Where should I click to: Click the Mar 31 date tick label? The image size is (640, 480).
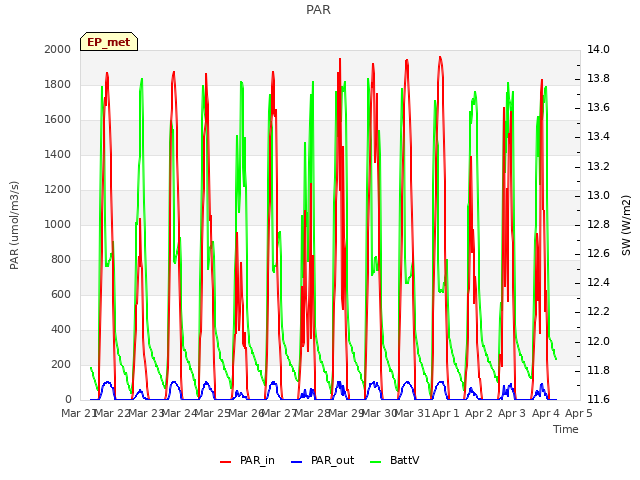coord(412,413)
